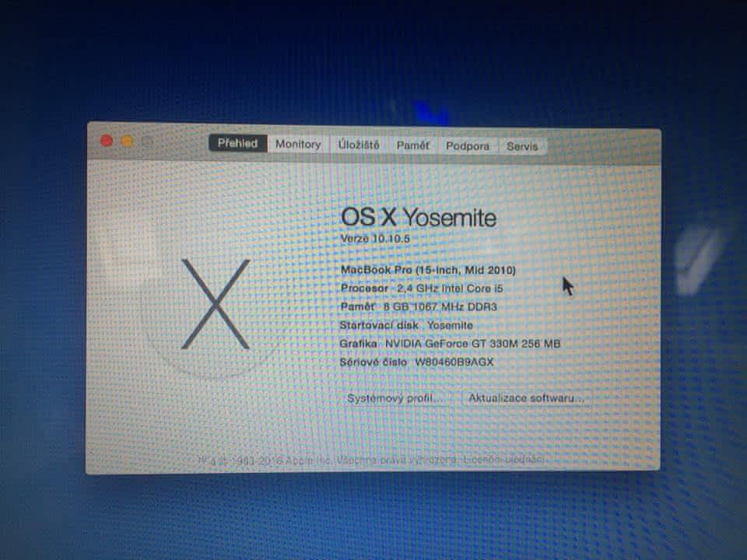
Task: Click the OS X Yosemite X logo
Action: [216, 304]
